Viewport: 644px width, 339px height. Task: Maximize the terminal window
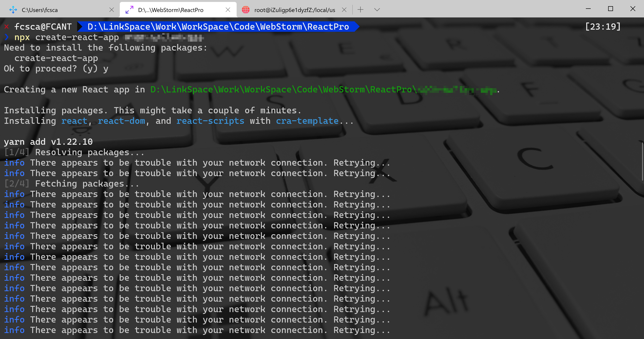pos(610,9)
